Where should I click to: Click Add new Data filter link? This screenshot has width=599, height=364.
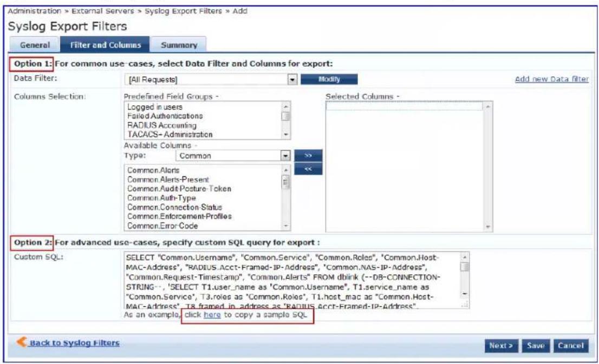(x=552, y=79)
